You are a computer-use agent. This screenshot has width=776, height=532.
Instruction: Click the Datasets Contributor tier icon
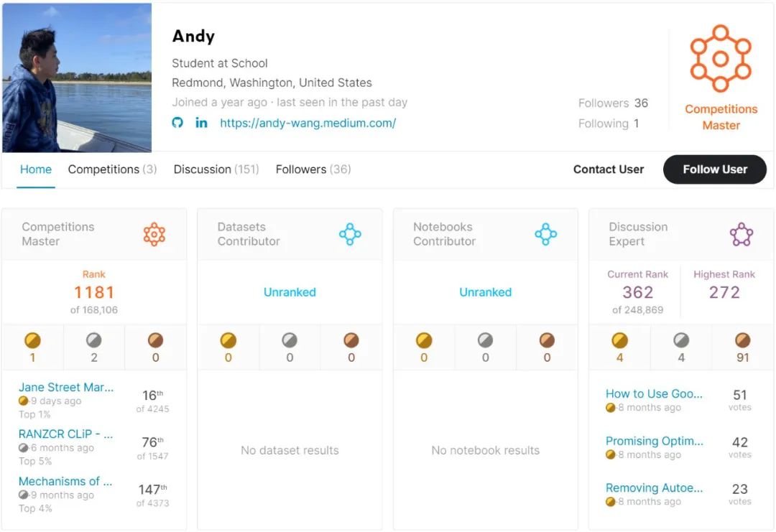tap(350, 234)
